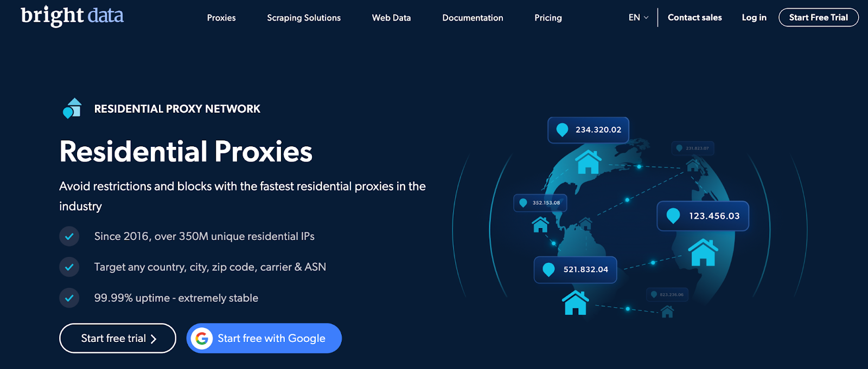Click the RESIDENTIAL PROXY NETWORK label
The height and width of the screenshot is (369, 868).
[x=177, y=109]
